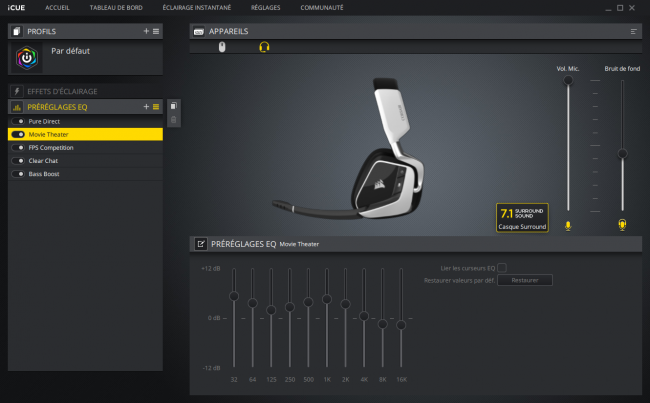Open the Profils list menu icon
Image resolution: width=650 pixels, height=403 pixels.
click(156, 31)
